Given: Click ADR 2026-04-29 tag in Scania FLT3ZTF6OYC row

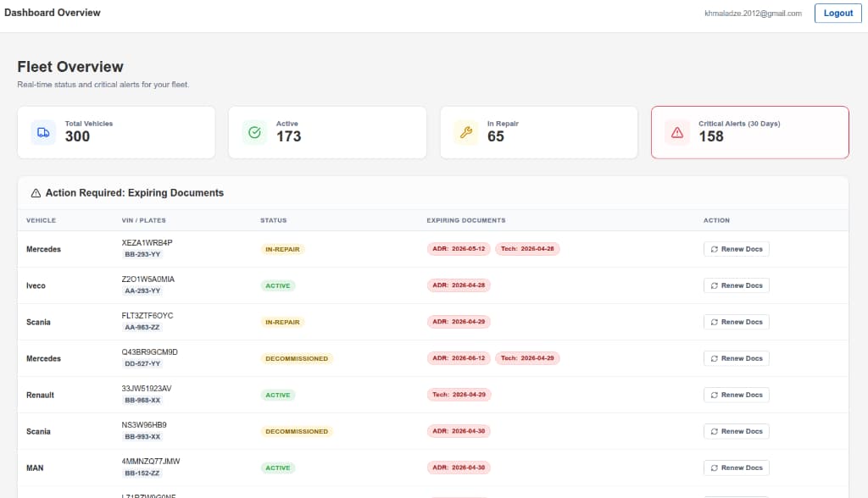Looking at the screenshot, I should tap(459, 322).
